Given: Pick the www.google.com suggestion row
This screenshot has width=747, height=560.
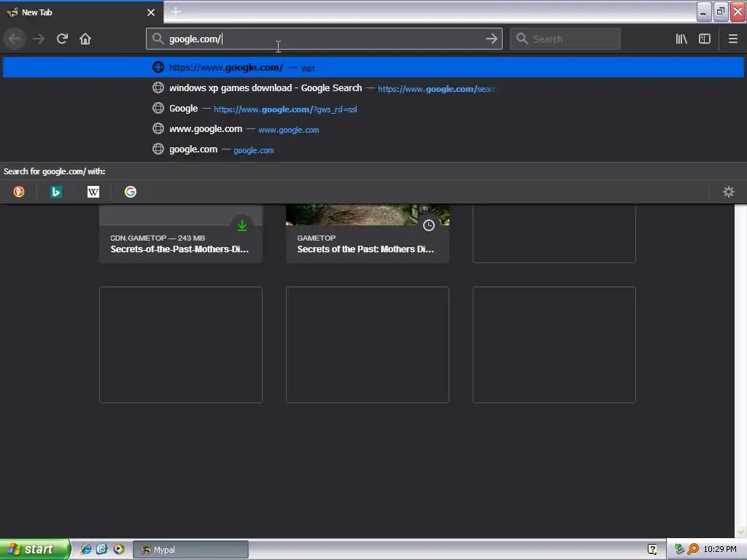Looking at the screenshot, I should (373, 128).
